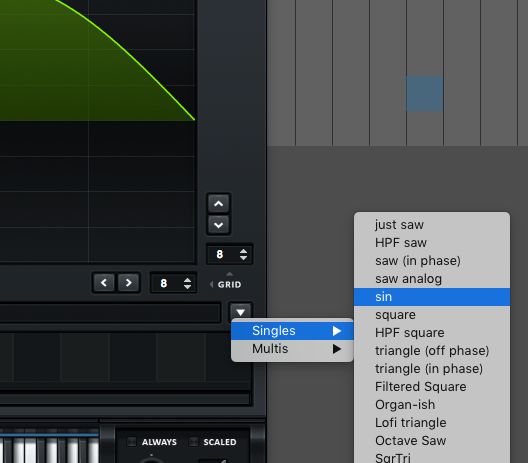The height and width of the screenshot is (463, 528).
Task: Click the right arrow button below the graph
Action: point(128,283)
